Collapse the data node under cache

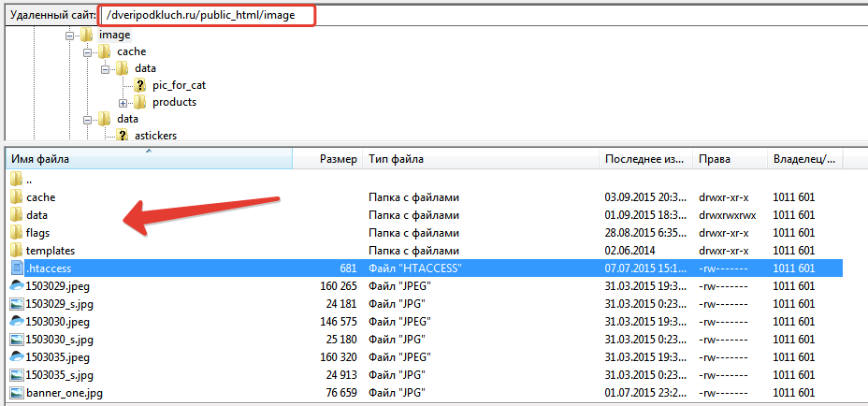point(105,69)
